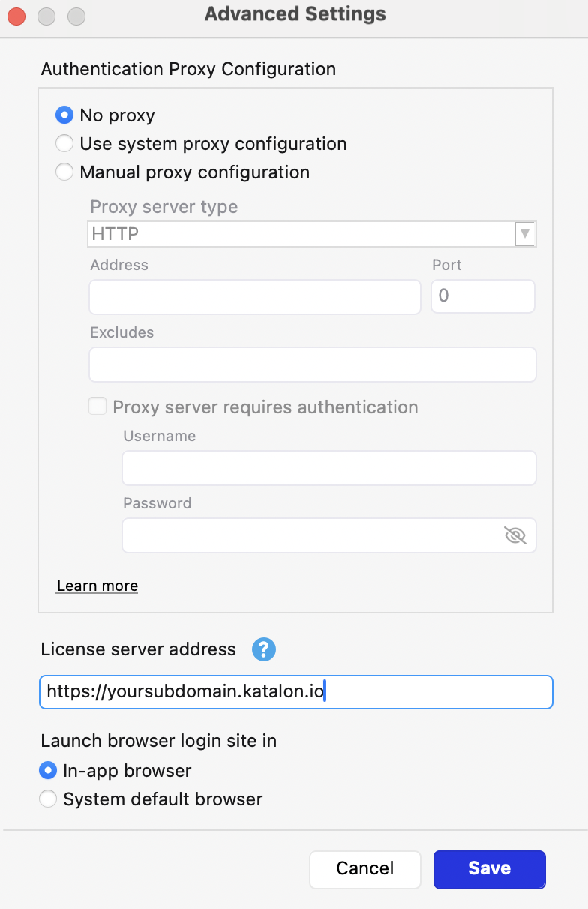Click the Excludes input field
The image size is (588, 909).
coord(313,364)
